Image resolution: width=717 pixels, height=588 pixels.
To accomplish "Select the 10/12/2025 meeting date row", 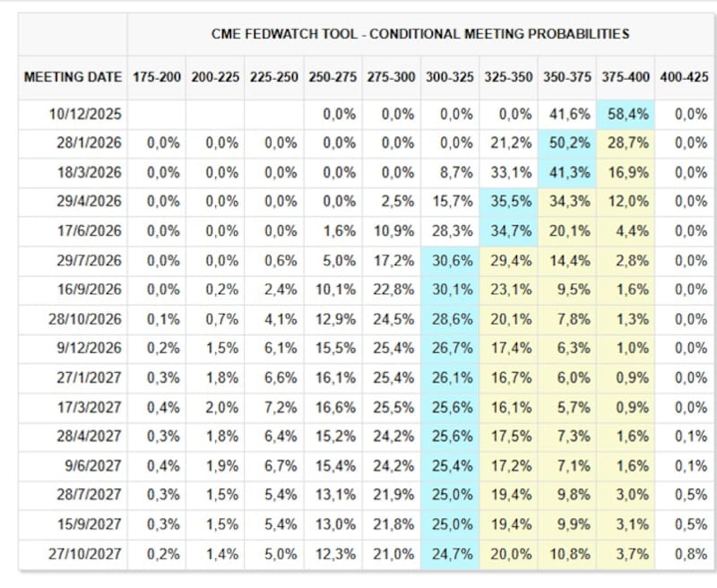I will point(87,114).
